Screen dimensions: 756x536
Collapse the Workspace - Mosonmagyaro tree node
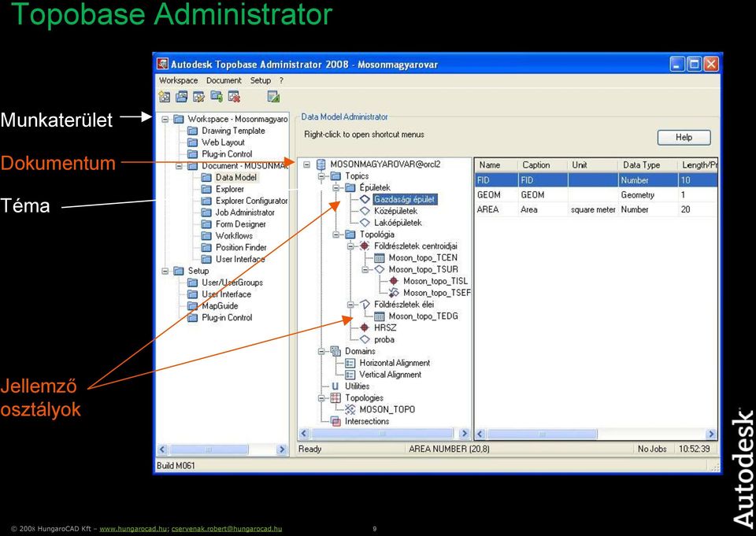[x=165, y=119]
